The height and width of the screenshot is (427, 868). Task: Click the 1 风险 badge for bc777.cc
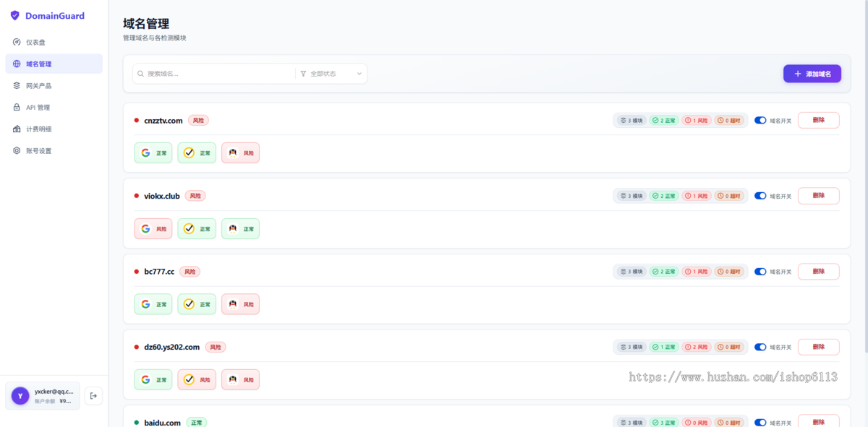click(697, 272)
